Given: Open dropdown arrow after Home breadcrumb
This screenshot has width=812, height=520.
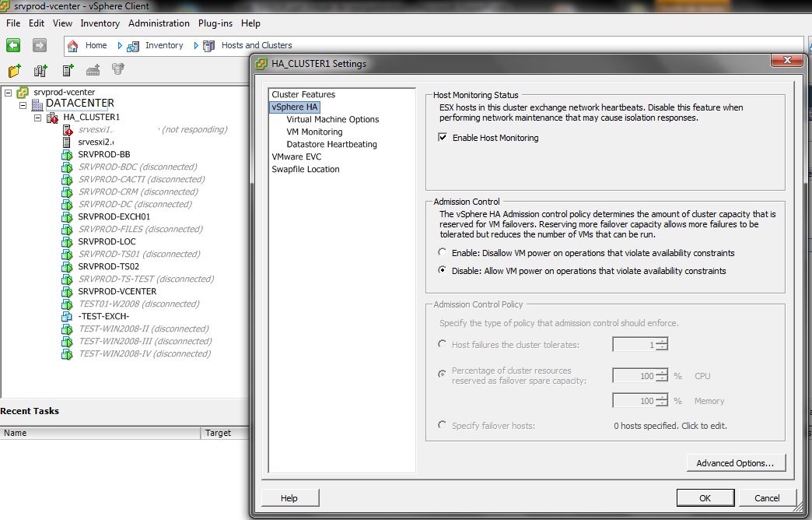Looking at the screenshot, I should click(x=120, y=46).
